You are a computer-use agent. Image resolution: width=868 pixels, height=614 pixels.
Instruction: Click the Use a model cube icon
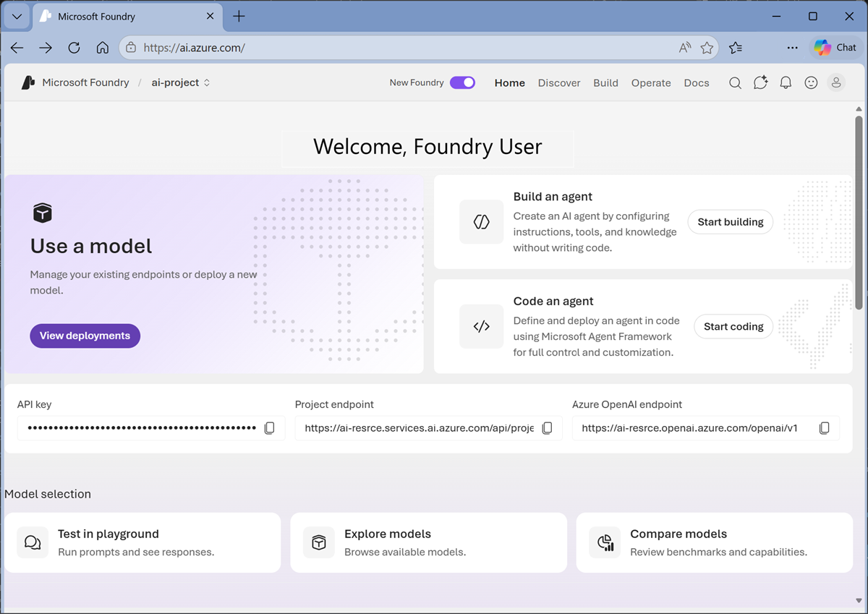pyautogui.click(x=43, y=213)
